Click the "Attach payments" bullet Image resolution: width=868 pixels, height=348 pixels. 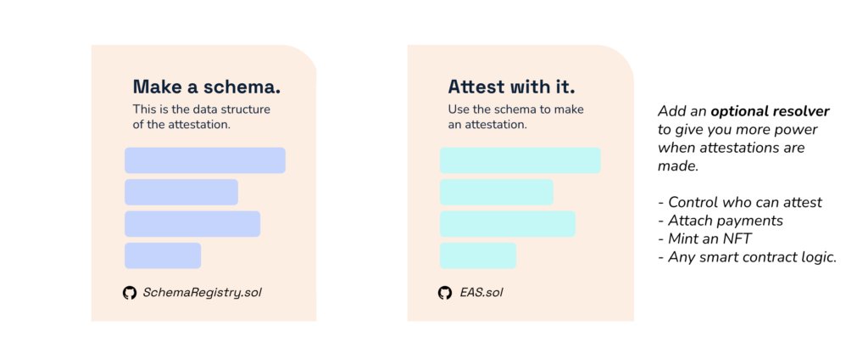click(721, 221)
